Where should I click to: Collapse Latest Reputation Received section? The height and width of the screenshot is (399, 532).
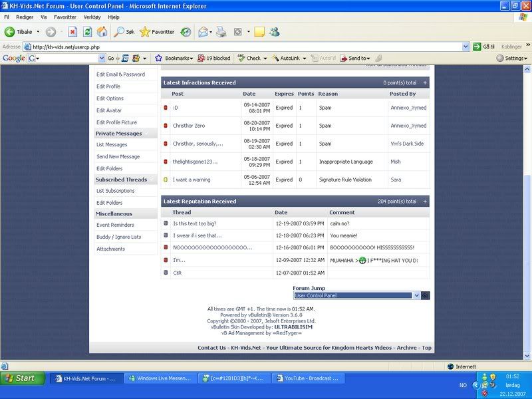[425, 201]
